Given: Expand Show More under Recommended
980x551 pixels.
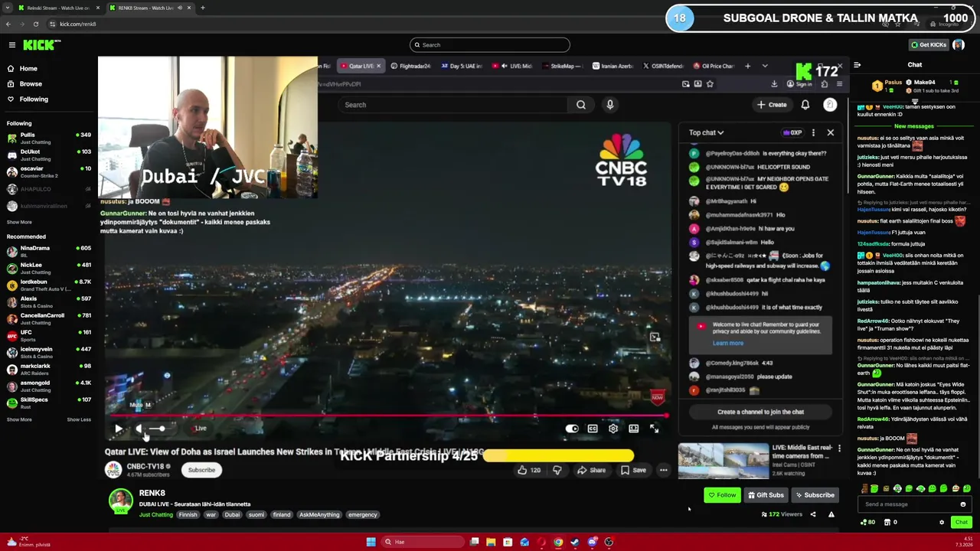Looking at the screenshot, I should click(x=19, y=419).
